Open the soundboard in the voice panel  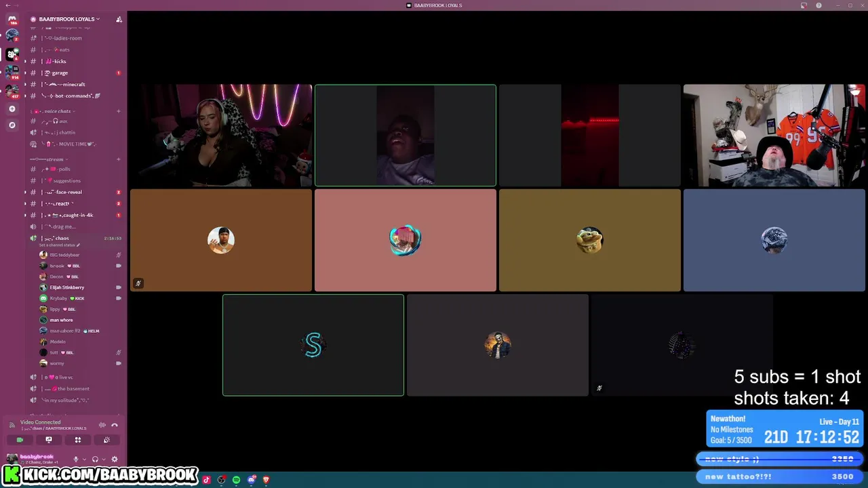[106, 440]
